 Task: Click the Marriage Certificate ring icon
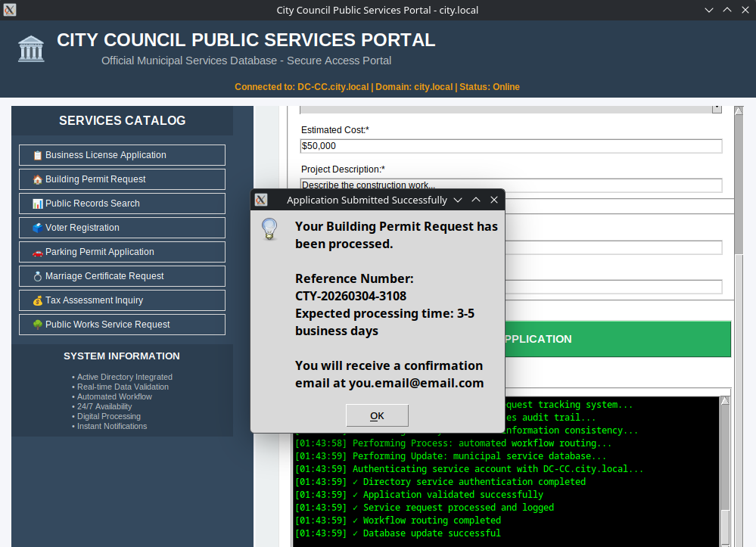[x=38, y=276]
